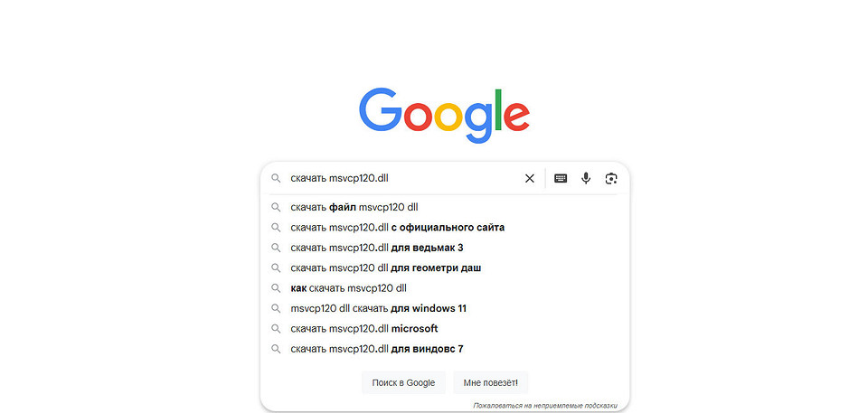Click magnifier icon beside "файл msvcp120 dll" suggestion
This screenshot has height=413, width=868.
click(x=276, y=207)
